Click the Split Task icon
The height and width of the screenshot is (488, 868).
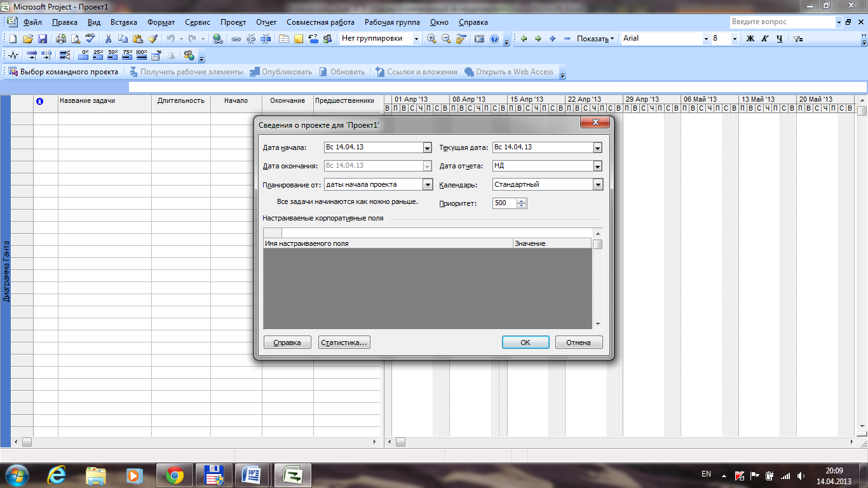(266, 39)
